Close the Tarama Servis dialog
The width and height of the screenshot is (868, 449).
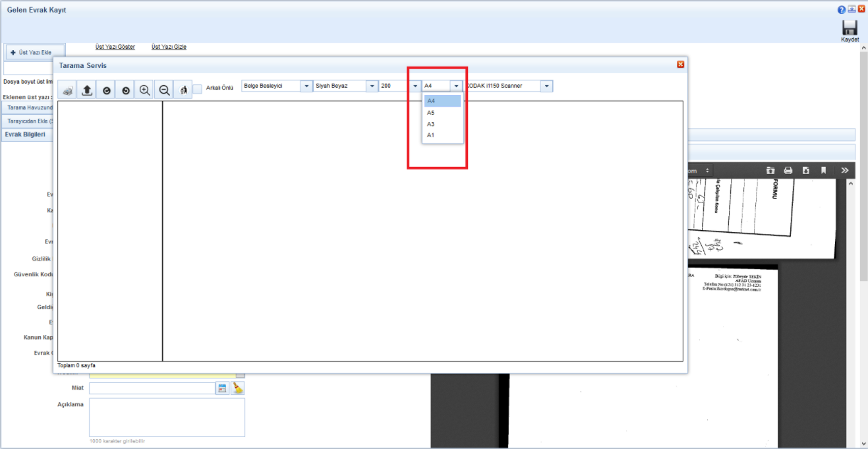click(x=681, y=65)
